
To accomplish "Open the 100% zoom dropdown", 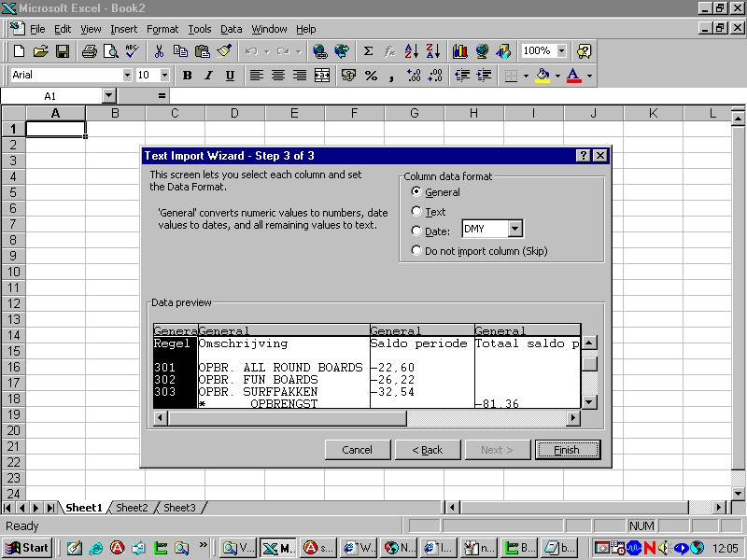I will pyautogui.click(x=560, y=51).
